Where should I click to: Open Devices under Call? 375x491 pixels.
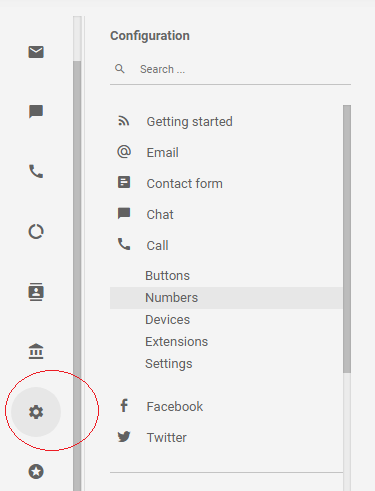(x=226, y=320)
